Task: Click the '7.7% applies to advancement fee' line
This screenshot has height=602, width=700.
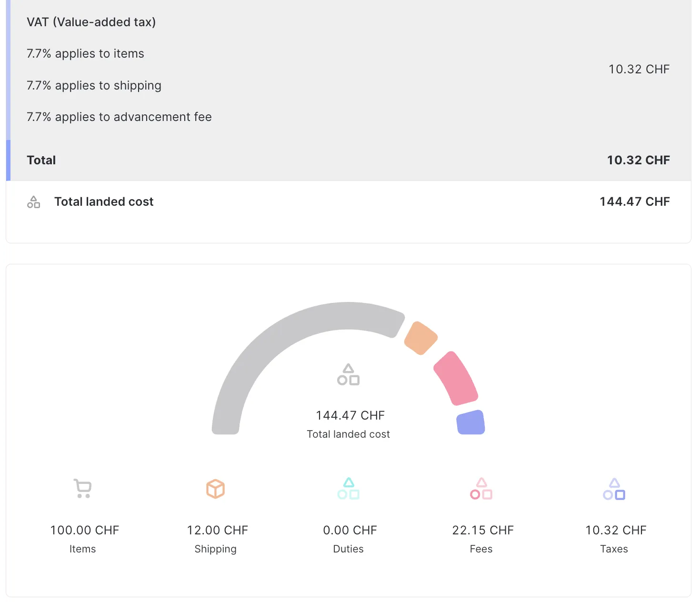Action: (x=119, y=117)
